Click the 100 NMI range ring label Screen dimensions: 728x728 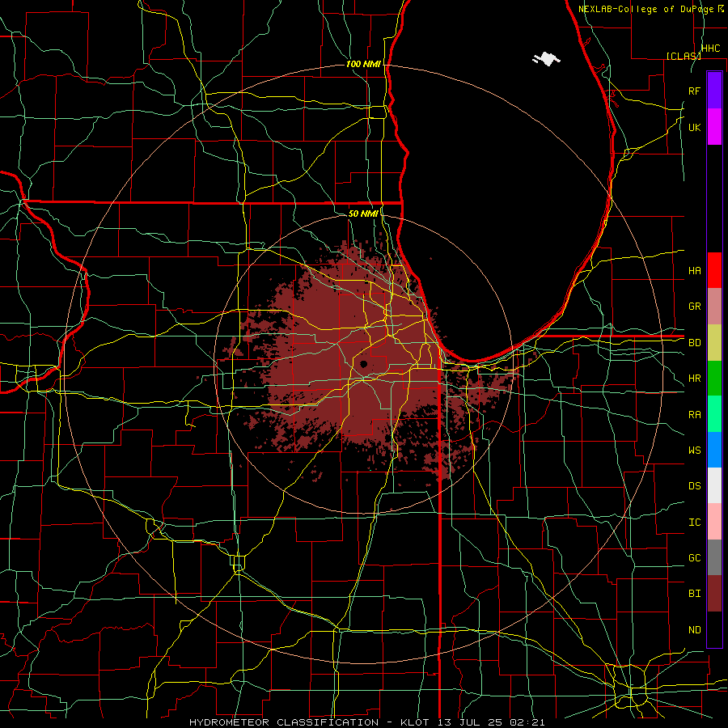pos(363,64)
